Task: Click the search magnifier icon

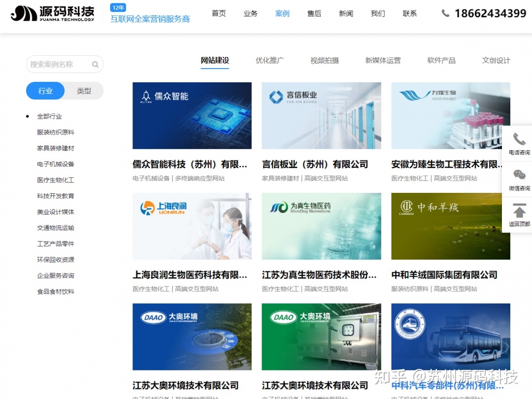Action: tap(96, 64)
